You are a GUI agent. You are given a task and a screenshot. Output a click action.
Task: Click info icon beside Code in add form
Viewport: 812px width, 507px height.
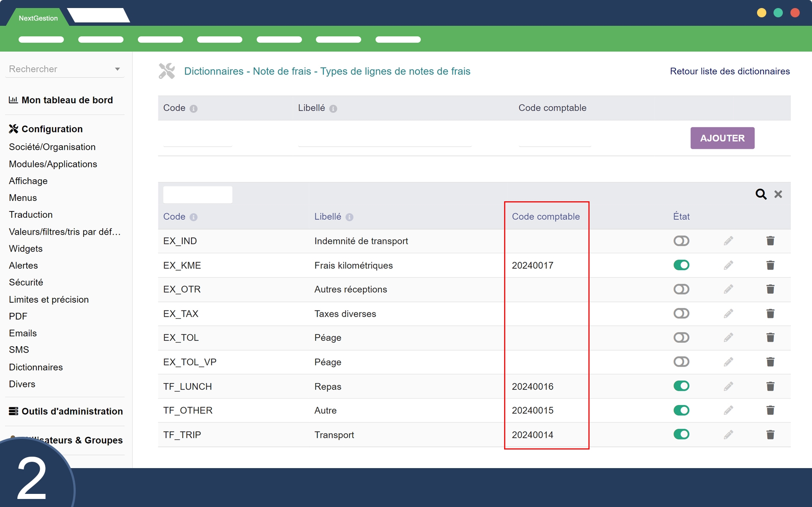click(x=193, y=109)
